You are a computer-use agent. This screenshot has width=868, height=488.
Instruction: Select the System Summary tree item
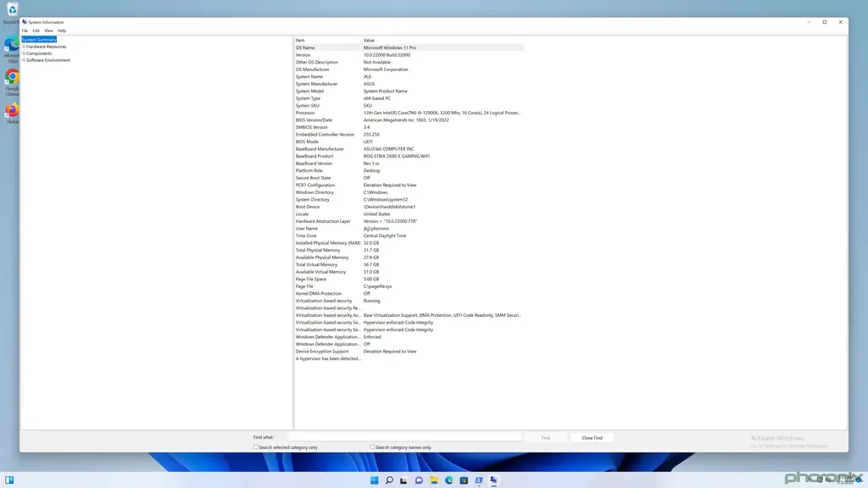pos(40,40)
